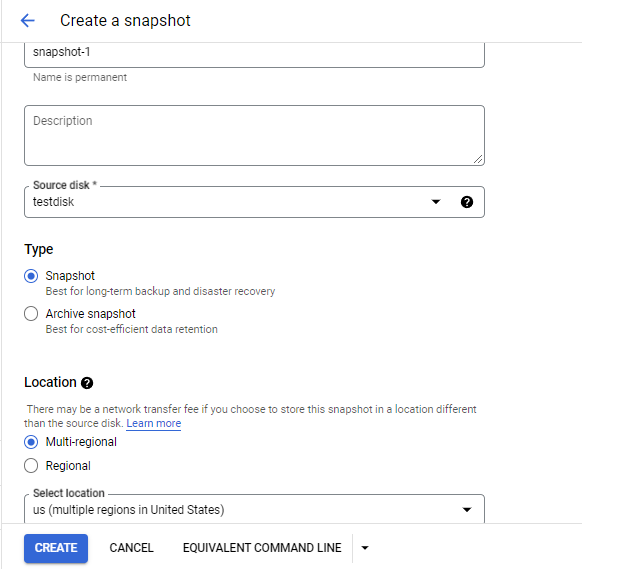Switch location to Regional
642x569 pixels.
(31, 466)
